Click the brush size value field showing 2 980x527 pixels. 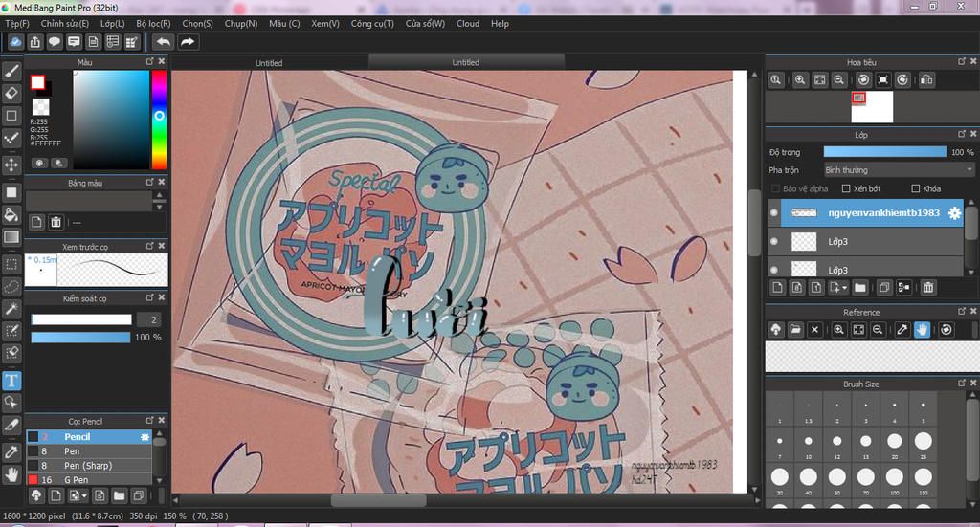(x=149, y=319)
